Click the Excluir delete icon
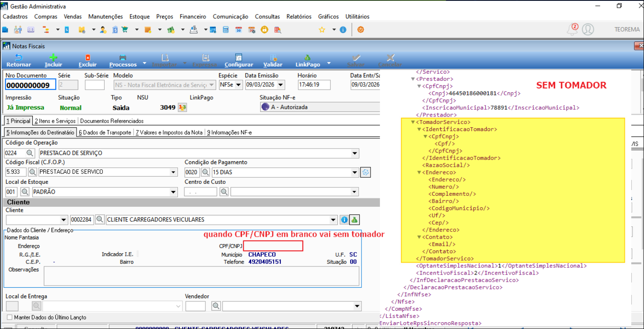The image size is (644, 329). tap(88, 58)
